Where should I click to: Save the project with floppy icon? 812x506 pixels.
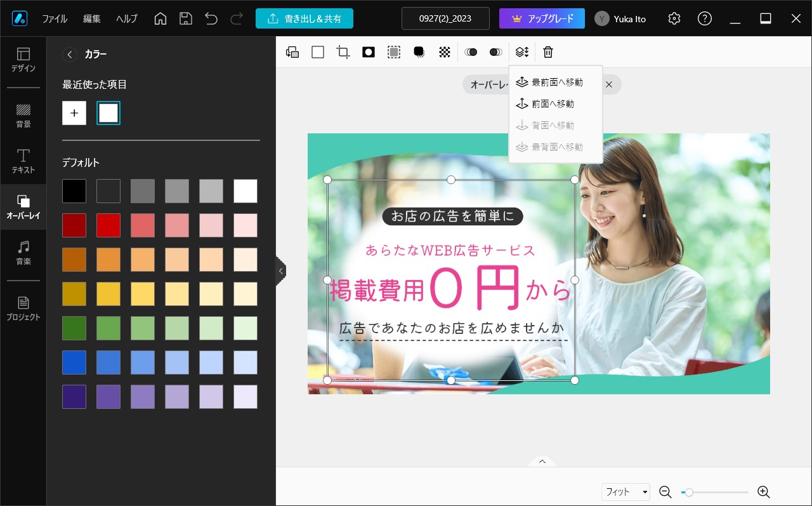click(x=186, y=18)
